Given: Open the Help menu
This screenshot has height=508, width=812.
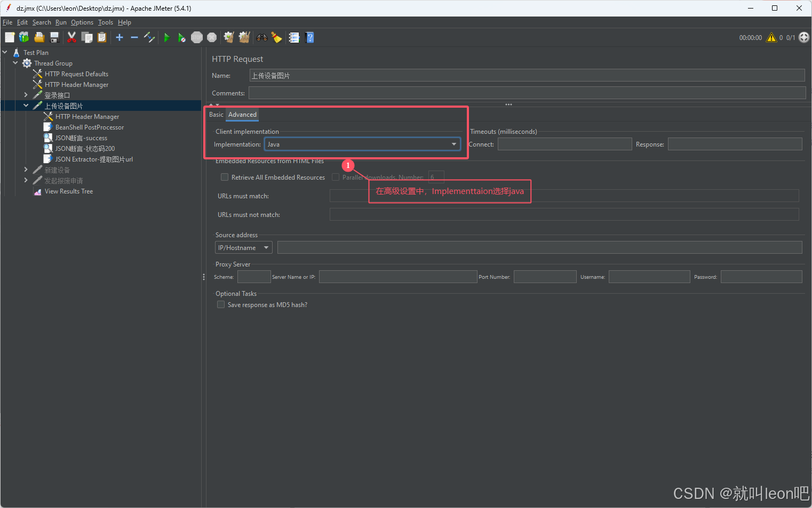Looking at the screenshot, I should 124,22.
